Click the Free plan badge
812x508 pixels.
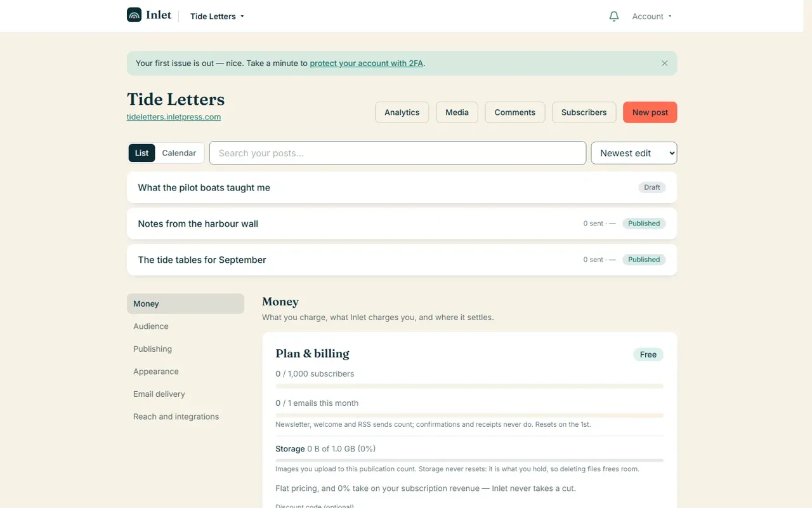tap(648, 354)
